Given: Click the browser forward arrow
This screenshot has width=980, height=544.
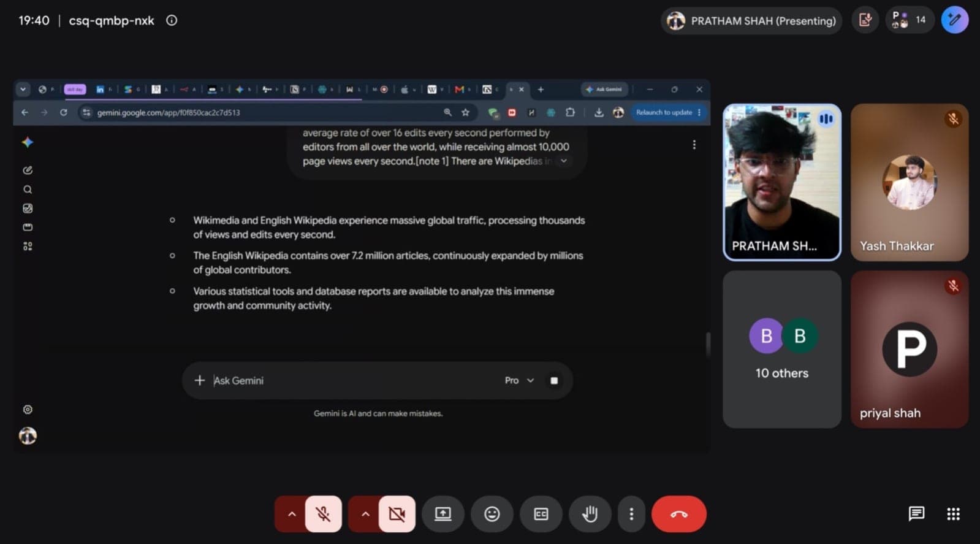Looking at the screenshot, I should tap(44, 112).
